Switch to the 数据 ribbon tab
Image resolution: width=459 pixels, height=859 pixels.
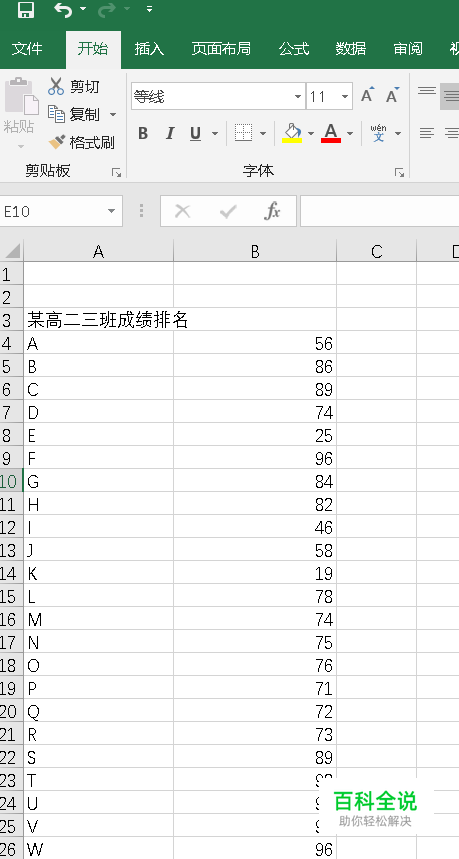351,49
